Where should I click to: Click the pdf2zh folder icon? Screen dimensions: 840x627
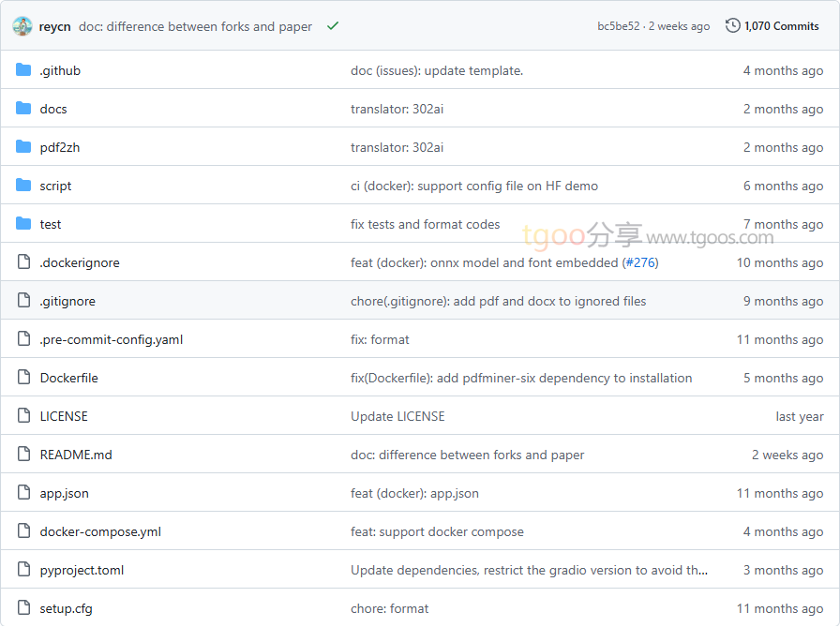(23, 147)
